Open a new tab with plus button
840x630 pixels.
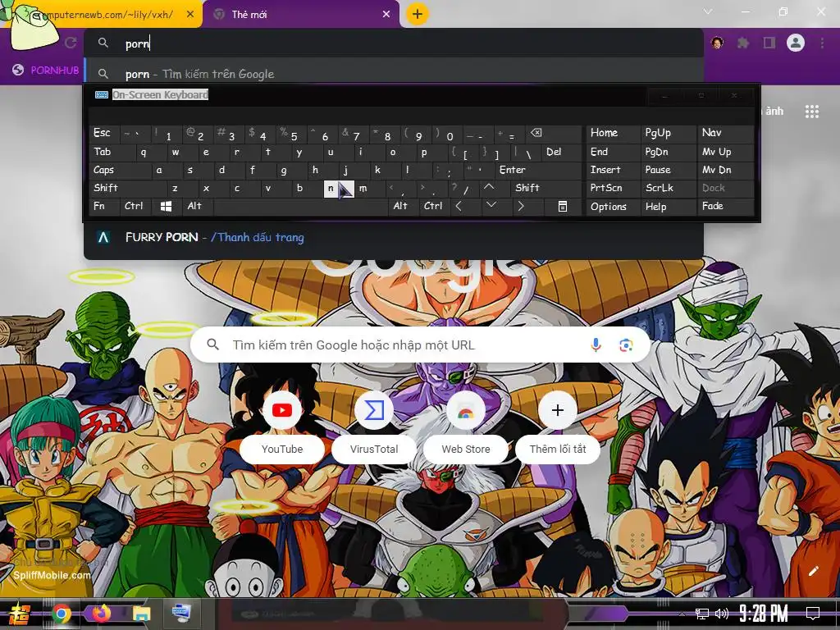point(418,14)
